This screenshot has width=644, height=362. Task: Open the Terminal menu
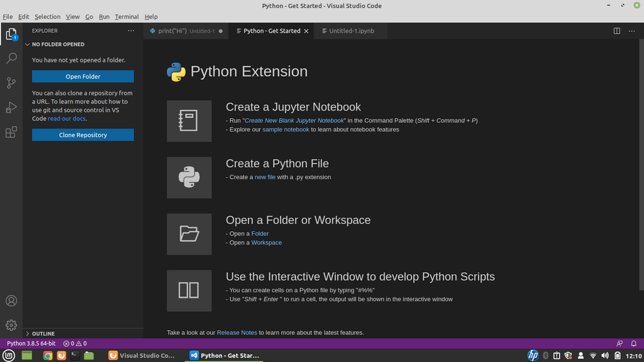click(126, 16)
